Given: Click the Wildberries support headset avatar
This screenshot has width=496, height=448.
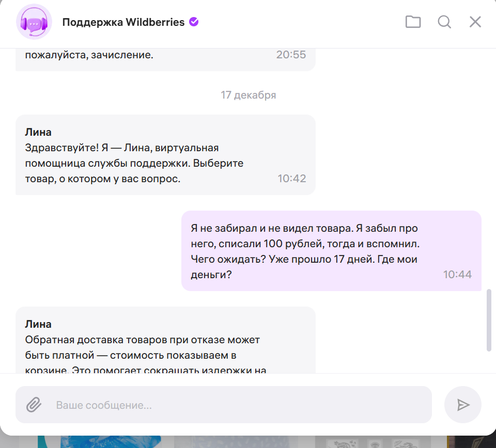Looking at the screenshot, I should coord(34,22).
